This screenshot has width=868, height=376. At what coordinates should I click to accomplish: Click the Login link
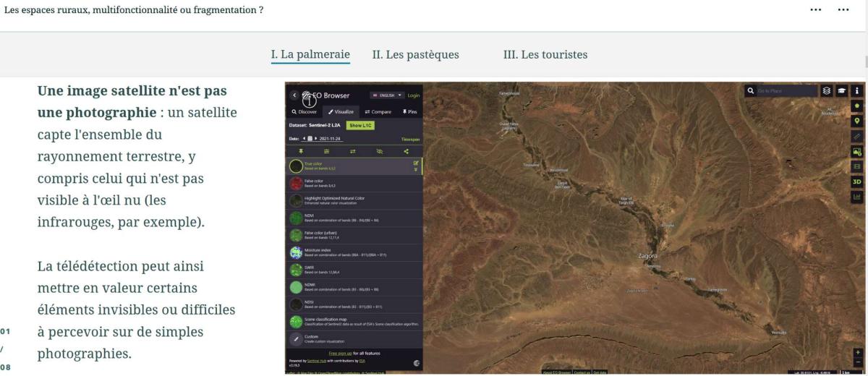pyautogui.click(x=413, y=95)
